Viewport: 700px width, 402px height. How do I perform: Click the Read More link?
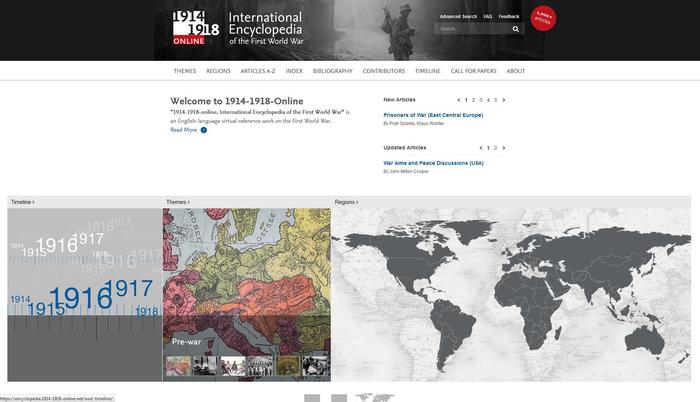pos(183,130)
